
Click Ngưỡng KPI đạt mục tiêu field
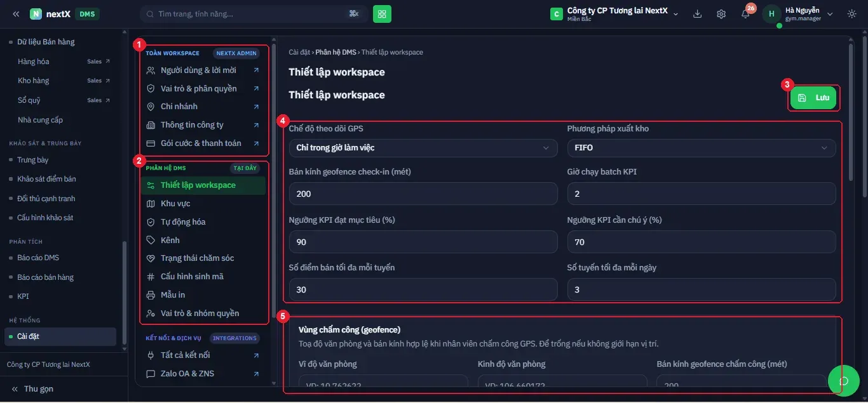[423, 242]
